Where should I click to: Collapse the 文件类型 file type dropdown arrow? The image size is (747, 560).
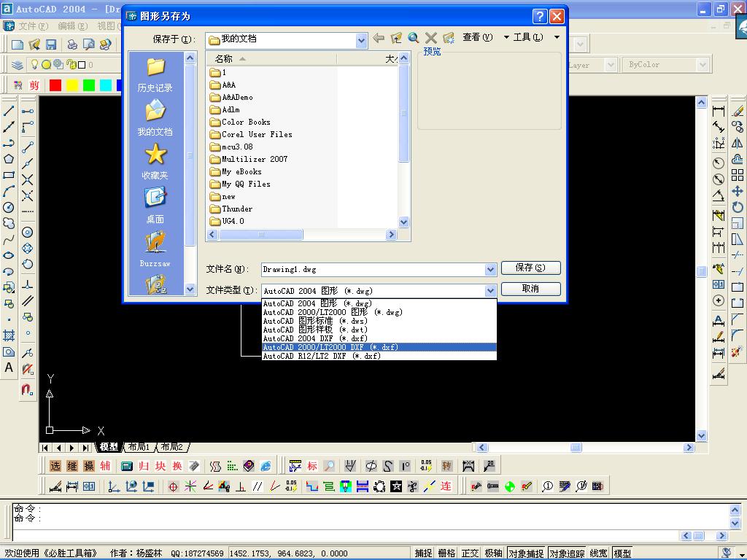[x=491, y=290]
